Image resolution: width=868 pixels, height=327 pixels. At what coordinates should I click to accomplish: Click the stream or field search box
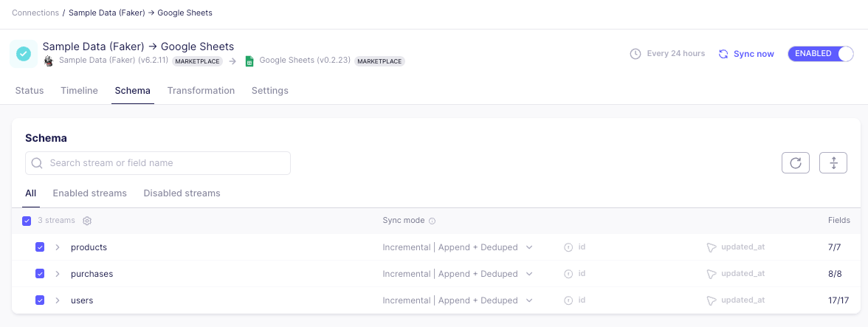[x=158, y=163]
